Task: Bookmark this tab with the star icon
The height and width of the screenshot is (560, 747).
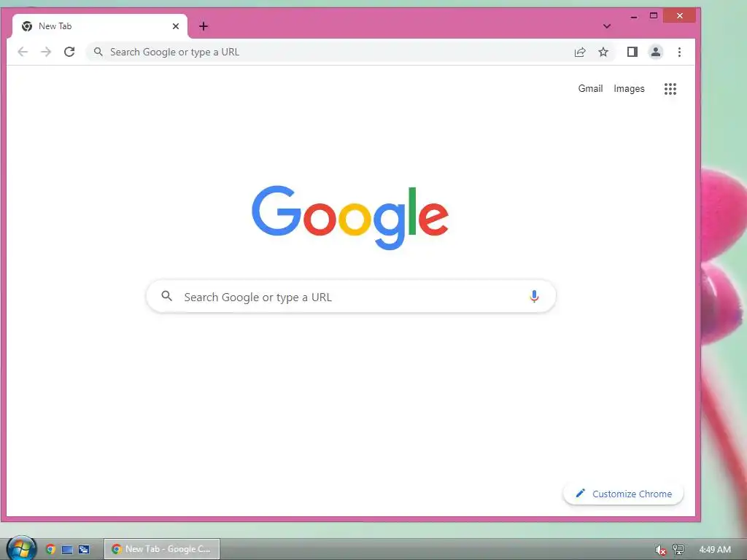Action: (603, 52)
